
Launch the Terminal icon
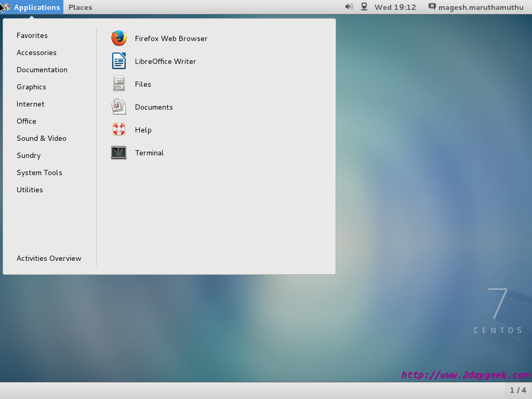[119, 153]
